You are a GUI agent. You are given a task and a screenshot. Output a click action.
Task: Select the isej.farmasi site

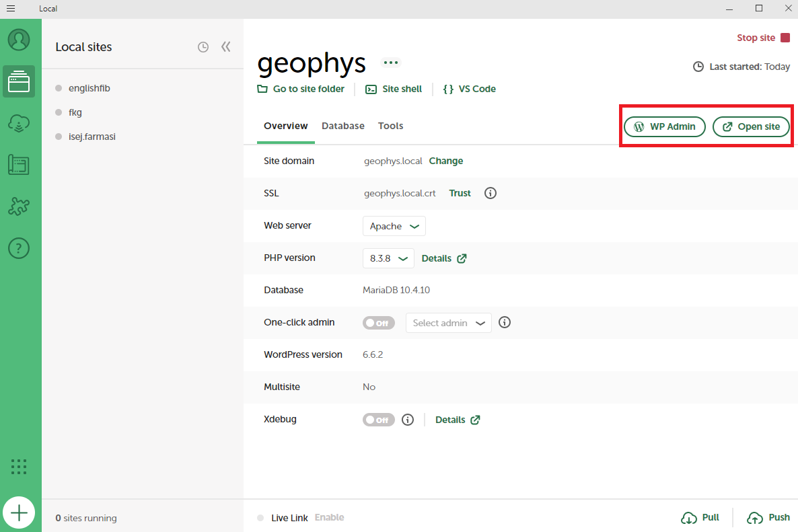(92, 137)
